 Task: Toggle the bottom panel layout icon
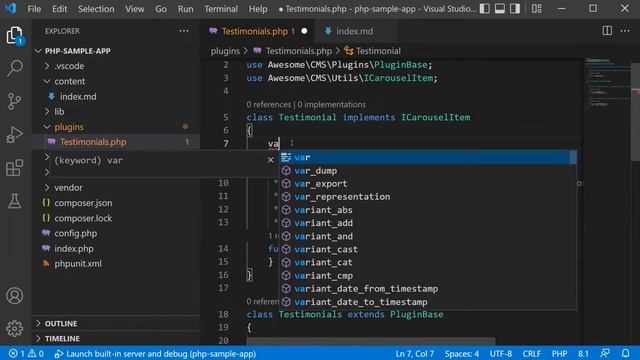click(x=500, y=9)
